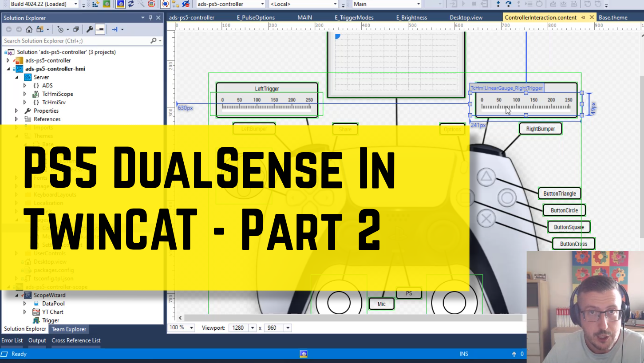Switch to Base.theme tab
The width and height of the screenshot is (644, 363).
(613, 18)
